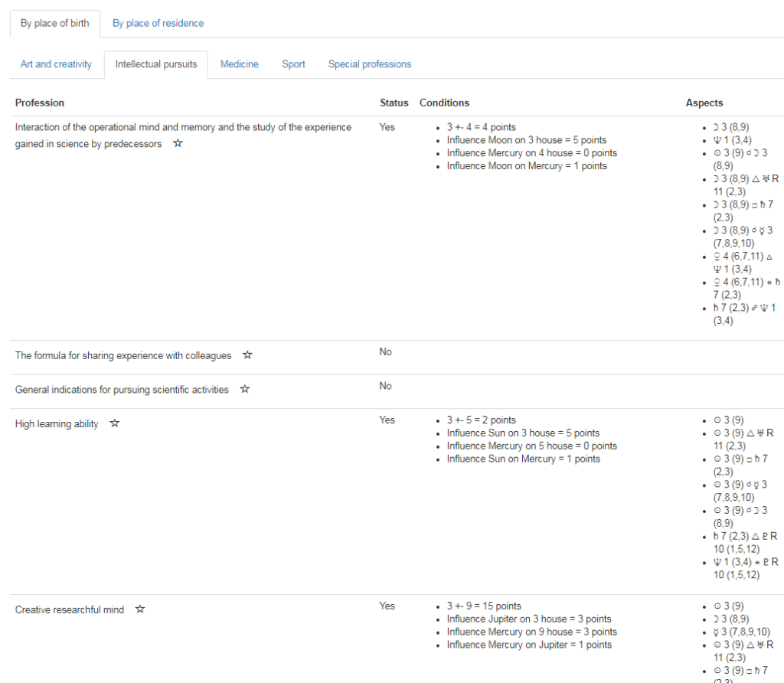Open the Art and creativity tab
This screenshot has height=683, width=784.
pyautogui.click(x=56, y=64)
